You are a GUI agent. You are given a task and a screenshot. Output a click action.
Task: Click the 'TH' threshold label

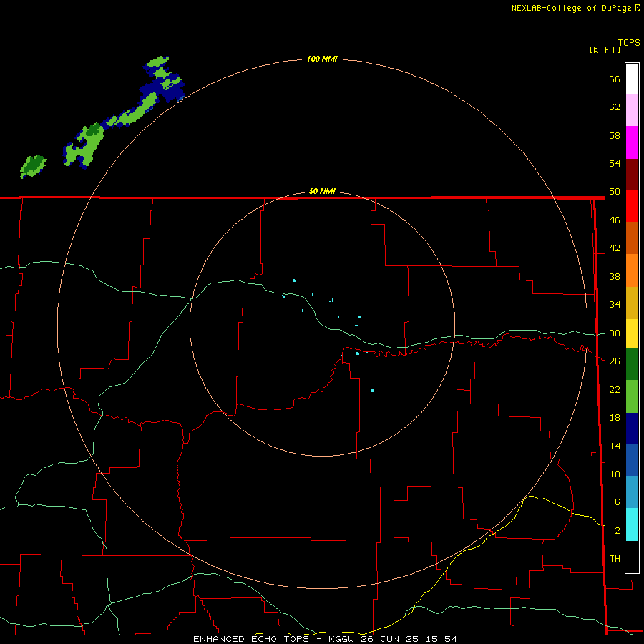[x=615, y=558]
